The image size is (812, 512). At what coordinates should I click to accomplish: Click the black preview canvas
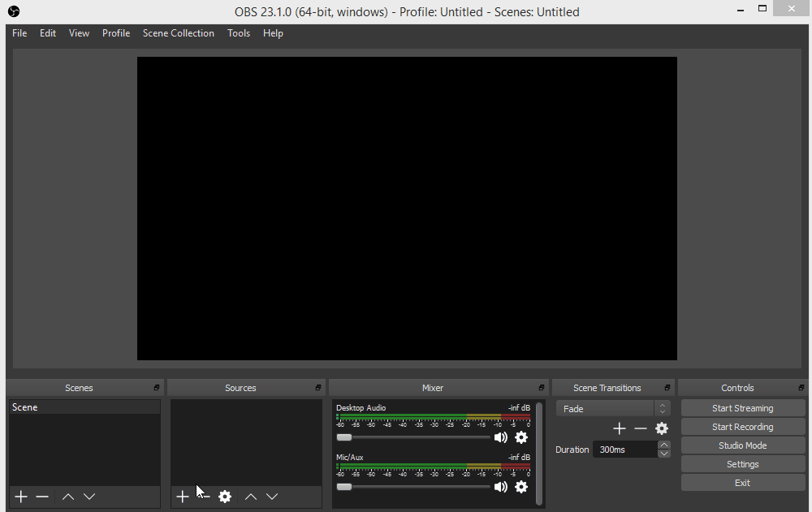[x=407, y=209]
